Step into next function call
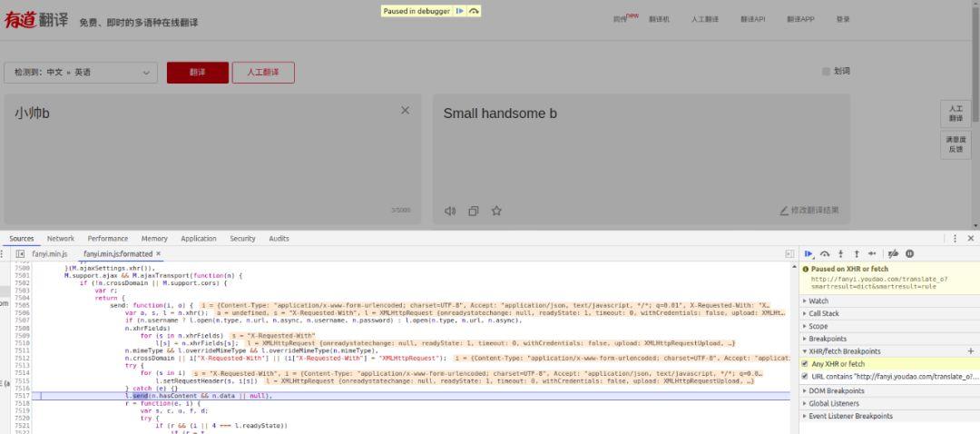This screenshot has height=434, width=980. 840,254
